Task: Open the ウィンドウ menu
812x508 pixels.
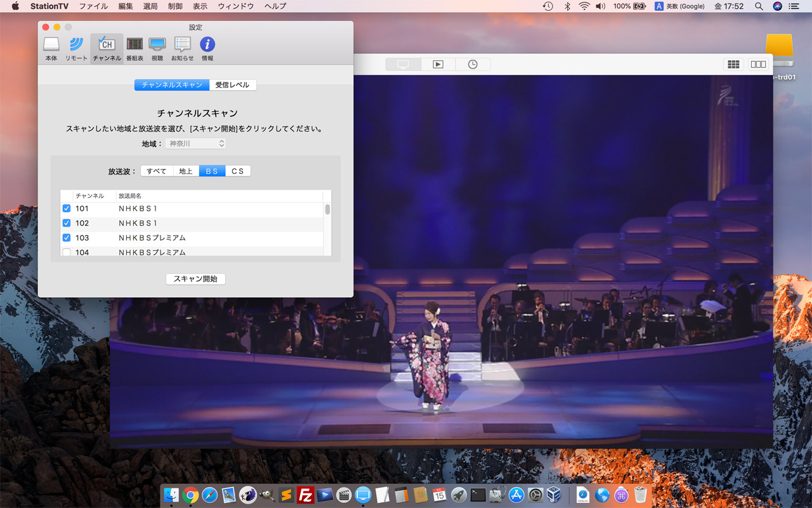Action: pyautogui.click(x=235, y=6)
